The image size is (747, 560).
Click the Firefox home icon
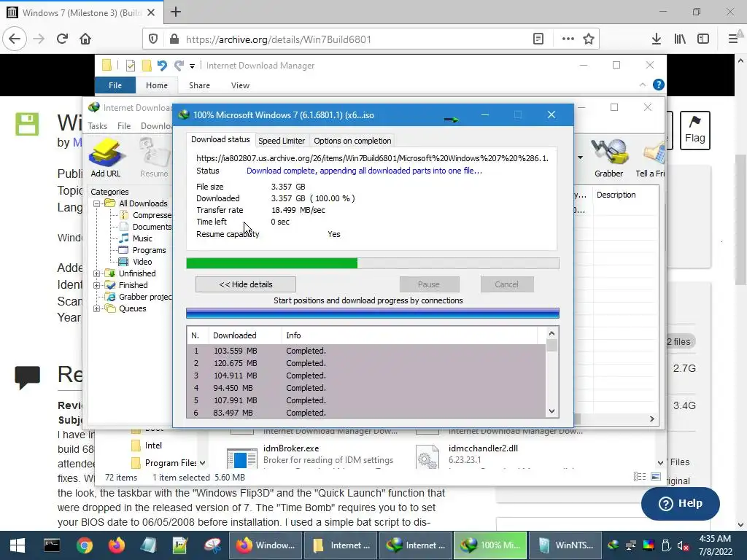[85, 39]
